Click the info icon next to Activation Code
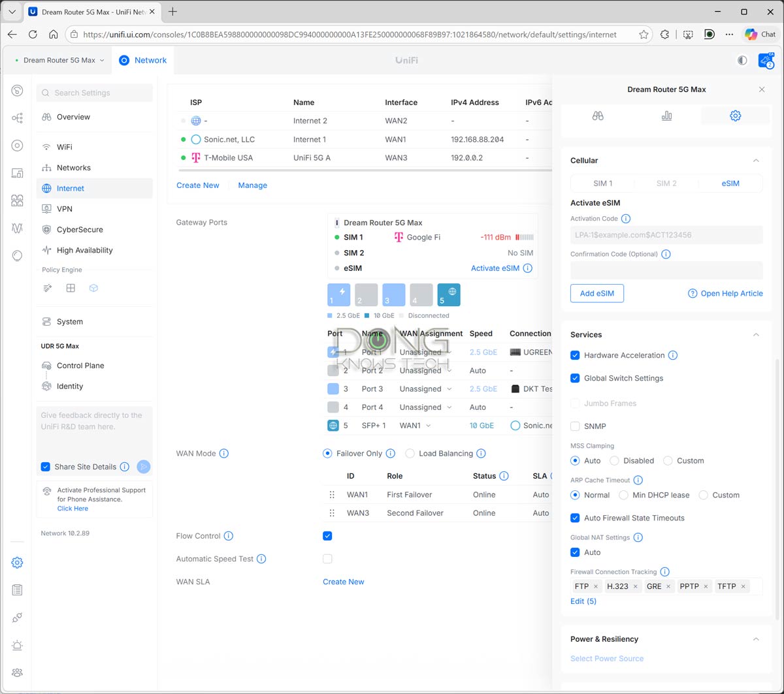 pos(626,219)
